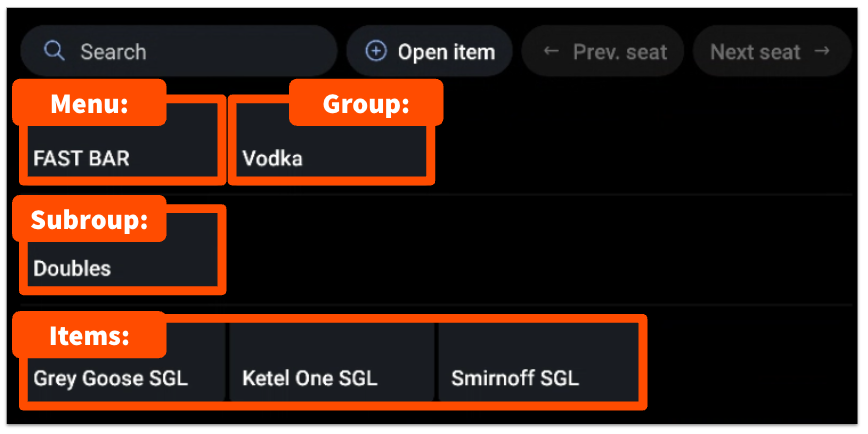Click the magnifying glass search icon

[54, 51]
